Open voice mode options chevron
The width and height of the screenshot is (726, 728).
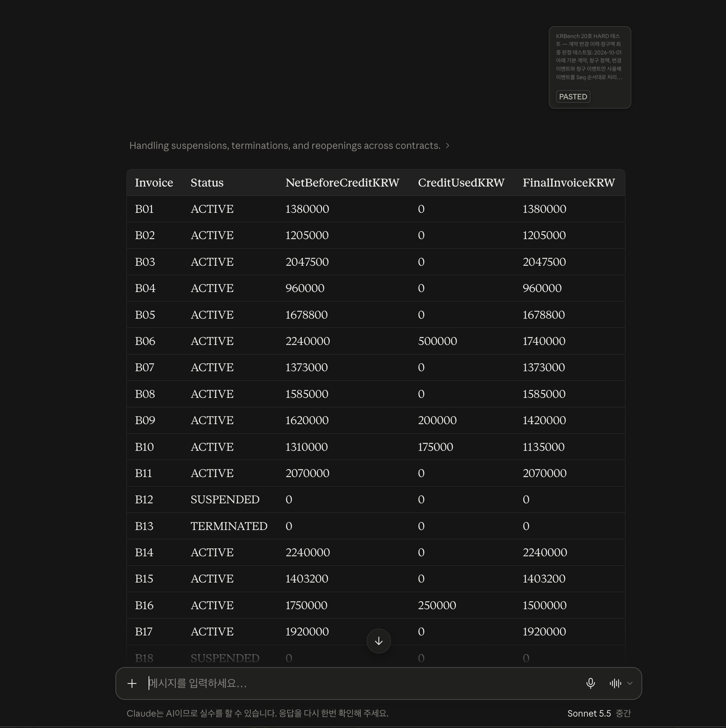point(630,684)
